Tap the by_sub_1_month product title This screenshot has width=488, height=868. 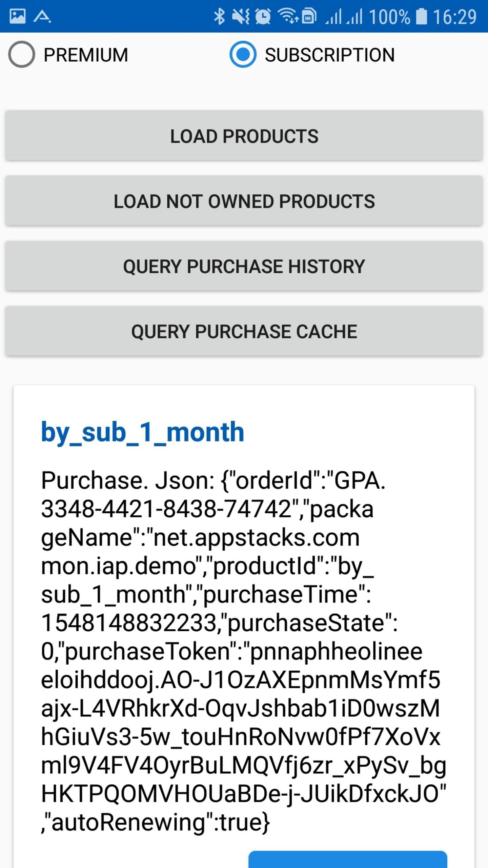point(143,432)
